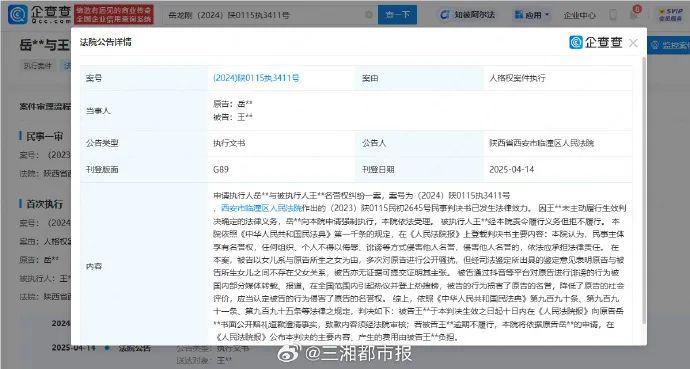Expand the 应用 dropdown menu
Viewport: 690px width, 369px height.
[532, 15]
